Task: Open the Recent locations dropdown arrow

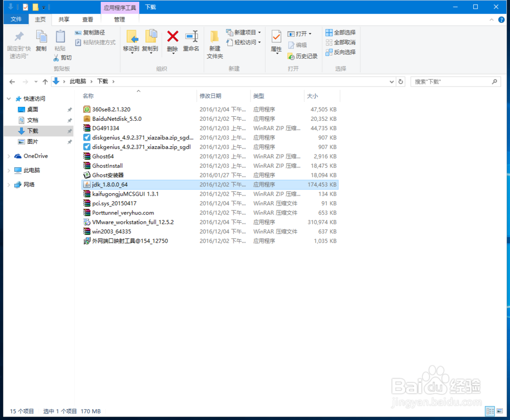Action: (x=36, y=82)
